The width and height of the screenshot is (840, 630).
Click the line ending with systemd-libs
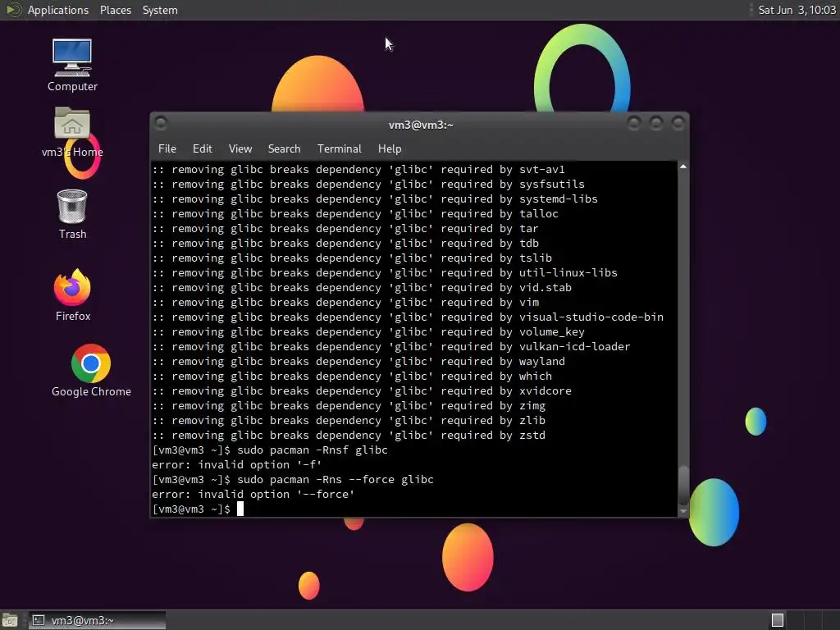pyautogui.click(x=375, y=199)
